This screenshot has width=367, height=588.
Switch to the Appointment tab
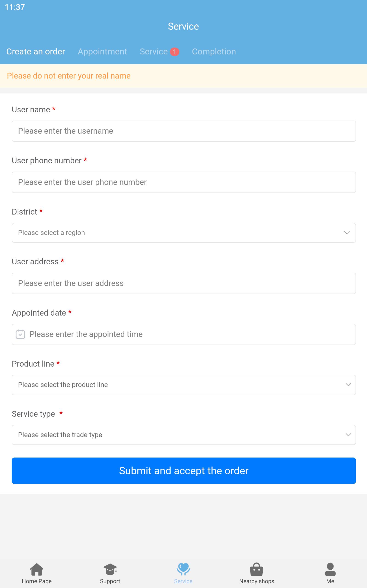pos(102,51)
